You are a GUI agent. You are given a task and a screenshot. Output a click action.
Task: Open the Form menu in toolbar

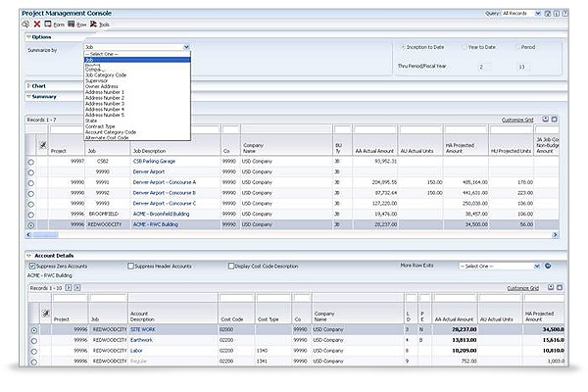55,23
